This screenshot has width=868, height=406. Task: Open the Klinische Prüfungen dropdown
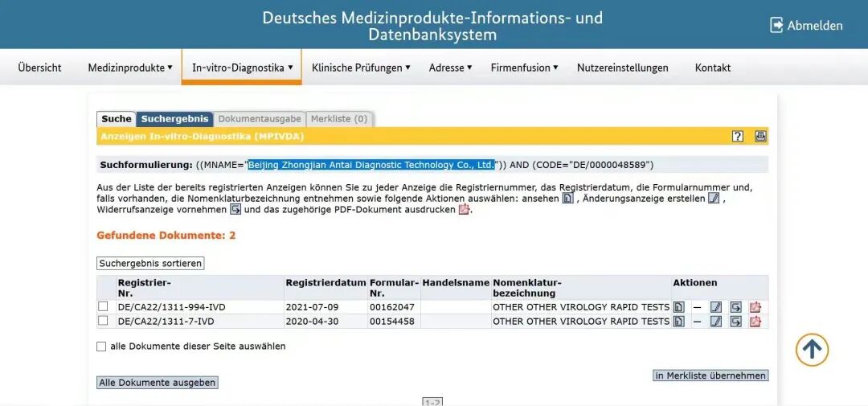(x=361, y=68)
